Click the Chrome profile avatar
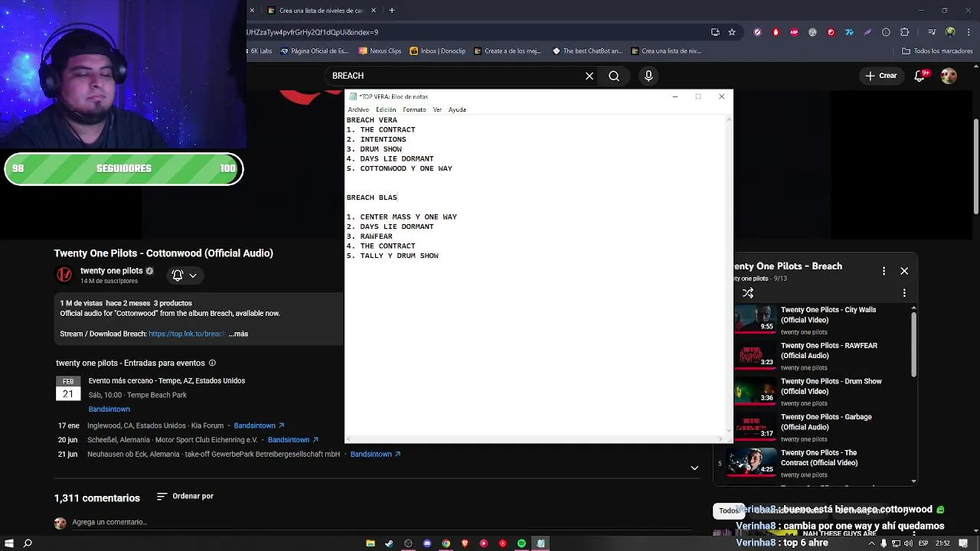 [x=950, y=32]
